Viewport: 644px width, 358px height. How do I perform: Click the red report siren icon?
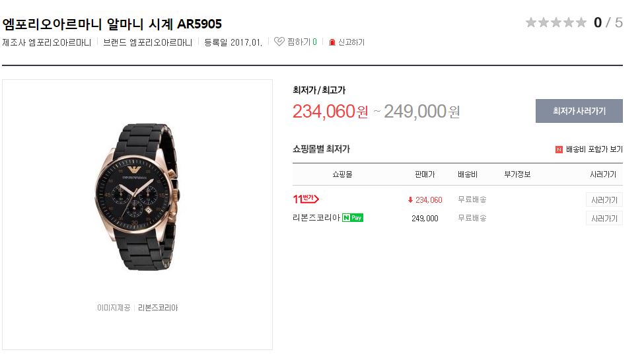pos(332,42)
